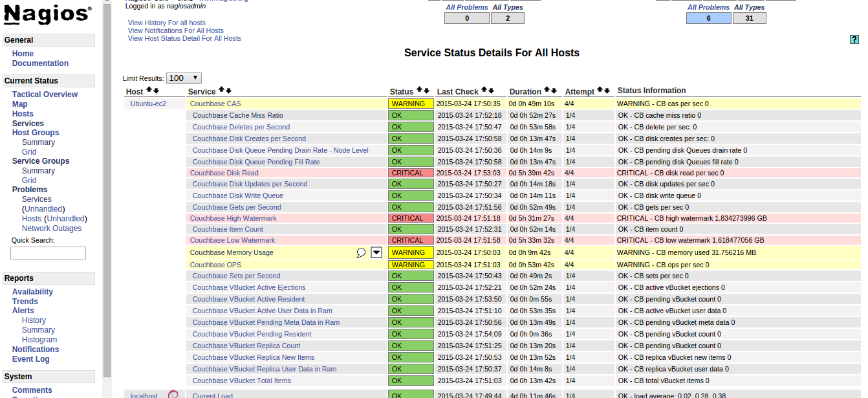
Task: Go to Map in the sidebar
Action: tap(19, 104)
